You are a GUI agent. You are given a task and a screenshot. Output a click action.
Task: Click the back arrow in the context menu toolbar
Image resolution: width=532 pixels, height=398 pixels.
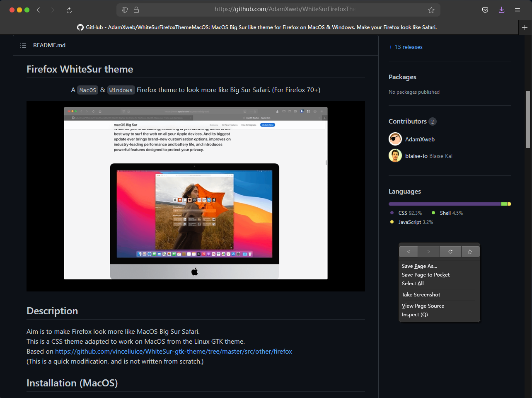tap(408, 251)
